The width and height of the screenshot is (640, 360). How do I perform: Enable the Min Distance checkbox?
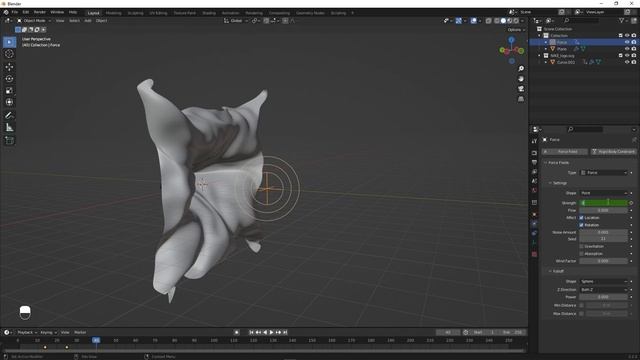582,305
